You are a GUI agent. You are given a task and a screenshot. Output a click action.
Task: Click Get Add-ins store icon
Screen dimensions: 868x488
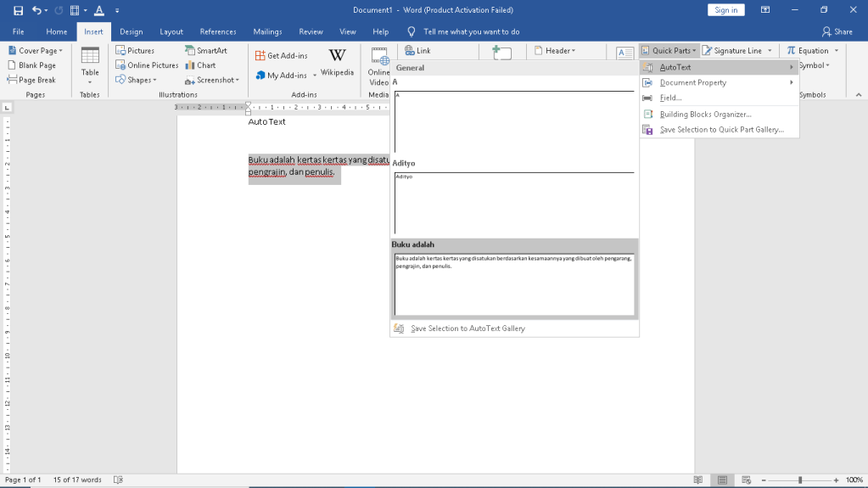point(282,55)
